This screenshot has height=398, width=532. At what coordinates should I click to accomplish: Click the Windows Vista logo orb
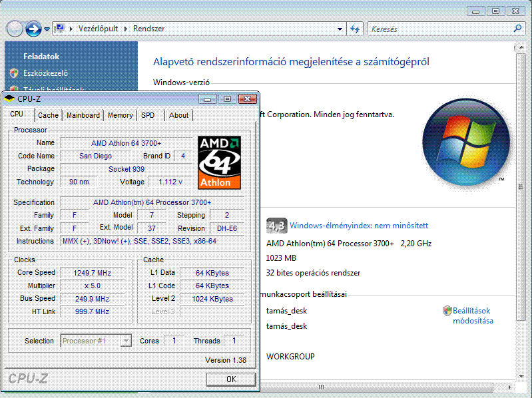pyautogui.click(x=466, y=142)
